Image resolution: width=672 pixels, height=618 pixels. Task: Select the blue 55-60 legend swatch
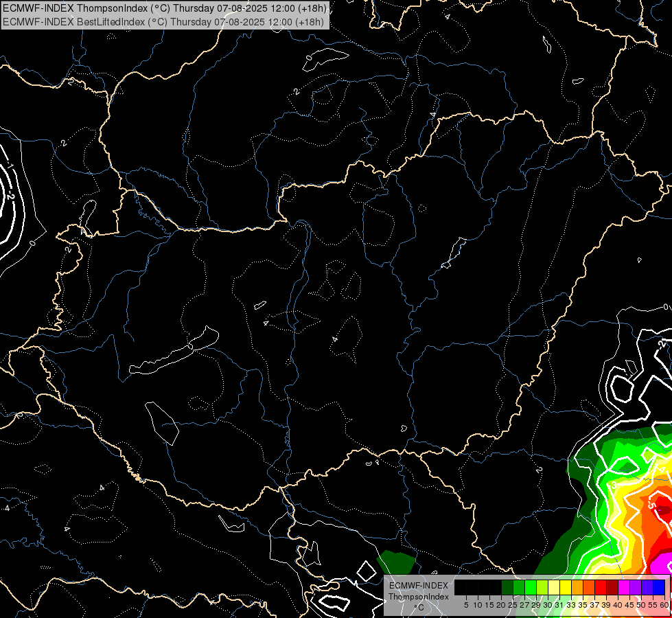659,587
